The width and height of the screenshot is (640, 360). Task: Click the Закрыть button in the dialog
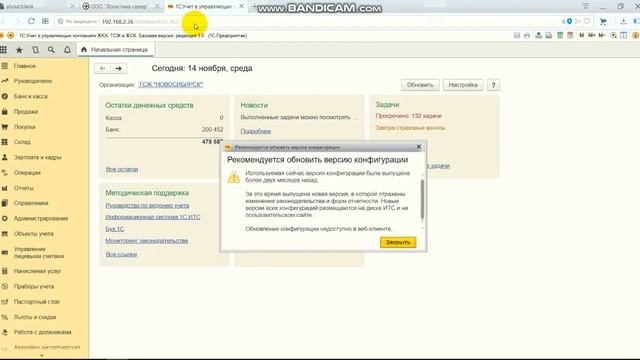(398, 242)
